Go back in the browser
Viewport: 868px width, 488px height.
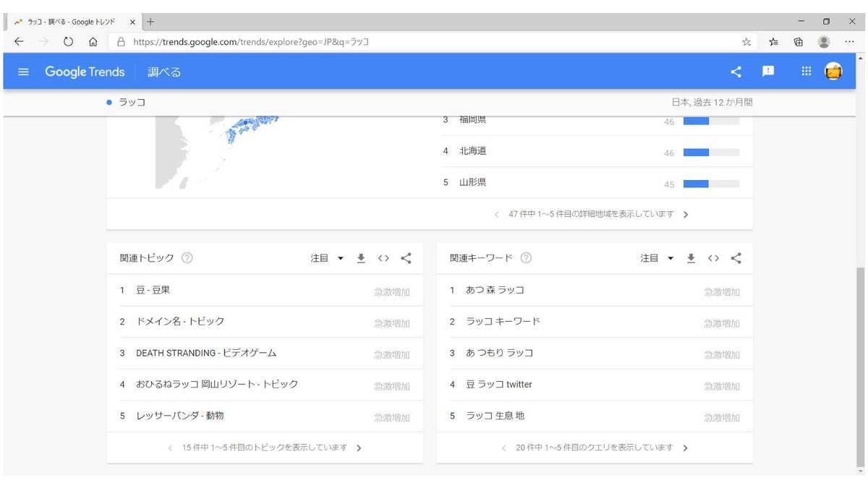19,42
